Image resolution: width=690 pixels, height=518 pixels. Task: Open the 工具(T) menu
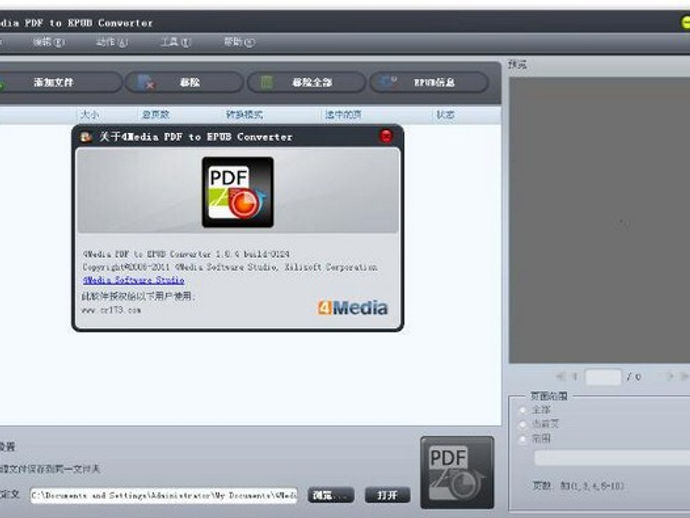[x=175, y=42]
